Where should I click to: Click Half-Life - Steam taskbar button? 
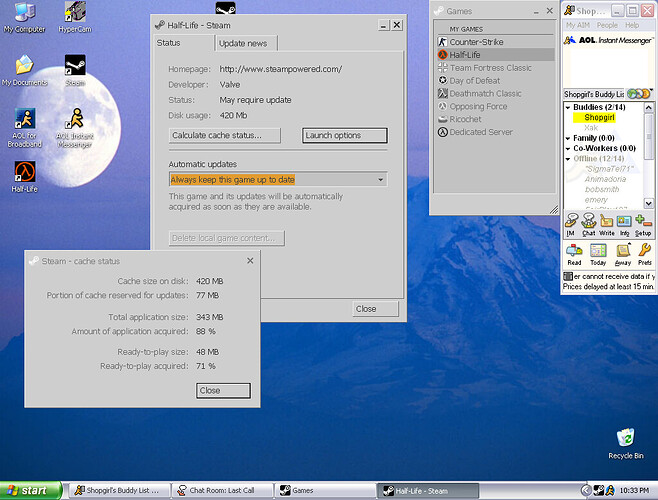428,490
